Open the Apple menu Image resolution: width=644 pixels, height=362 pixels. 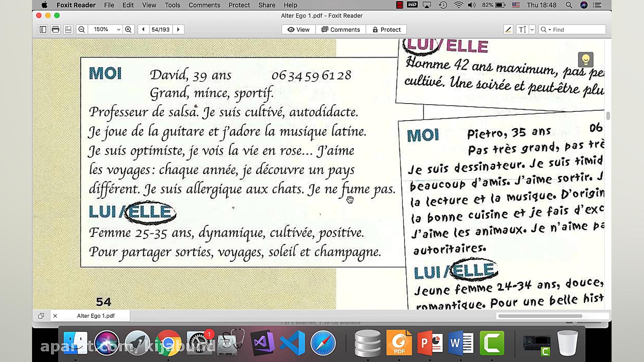[x=44, y=5]
